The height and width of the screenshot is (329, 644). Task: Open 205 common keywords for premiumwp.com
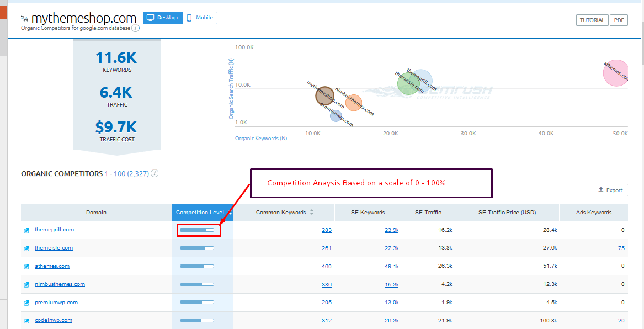point(327,303)
